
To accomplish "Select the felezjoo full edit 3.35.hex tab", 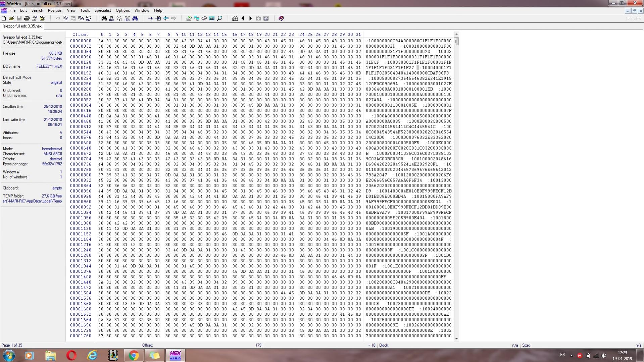I will click(22, 26).
